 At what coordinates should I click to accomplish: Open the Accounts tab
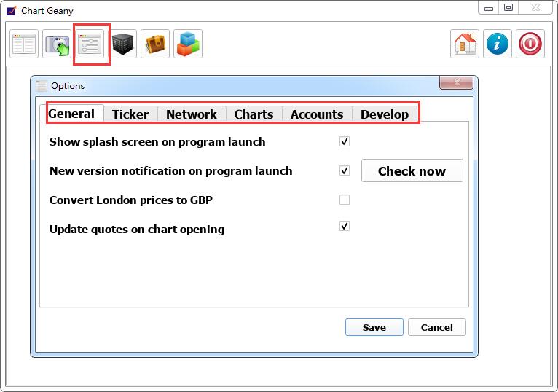[x=317, y=114]
